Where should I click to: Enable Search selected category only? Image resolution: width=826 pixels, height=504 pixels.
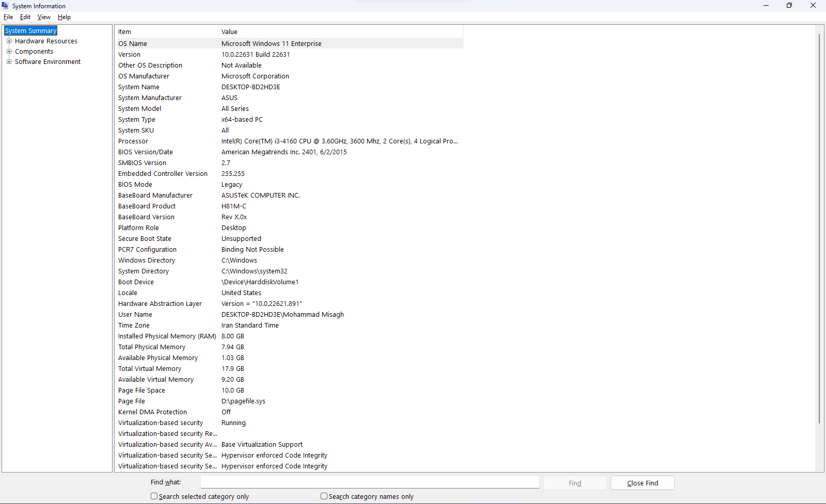[x=154, y=496]
